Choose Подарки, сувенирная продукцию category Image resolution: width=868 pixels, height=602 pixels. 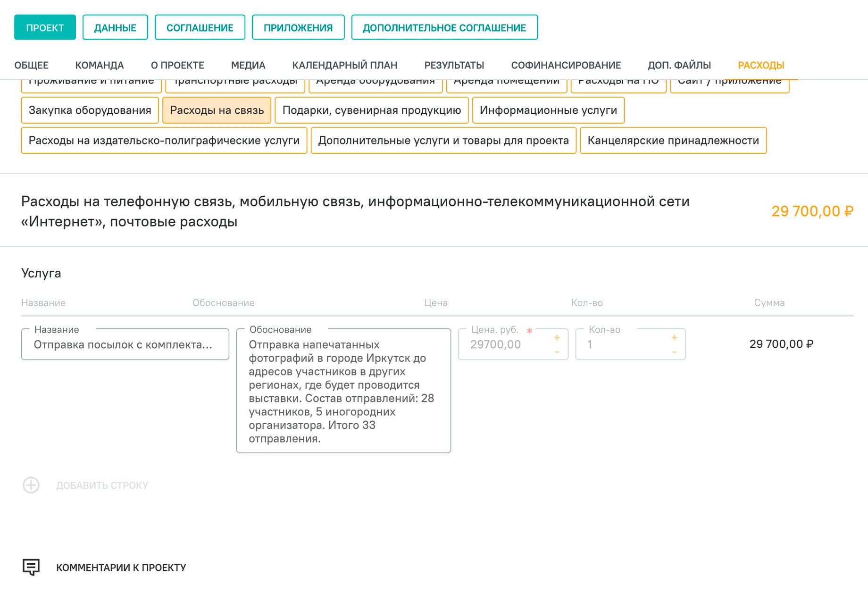pyautogui.click(x=372, y=110)
